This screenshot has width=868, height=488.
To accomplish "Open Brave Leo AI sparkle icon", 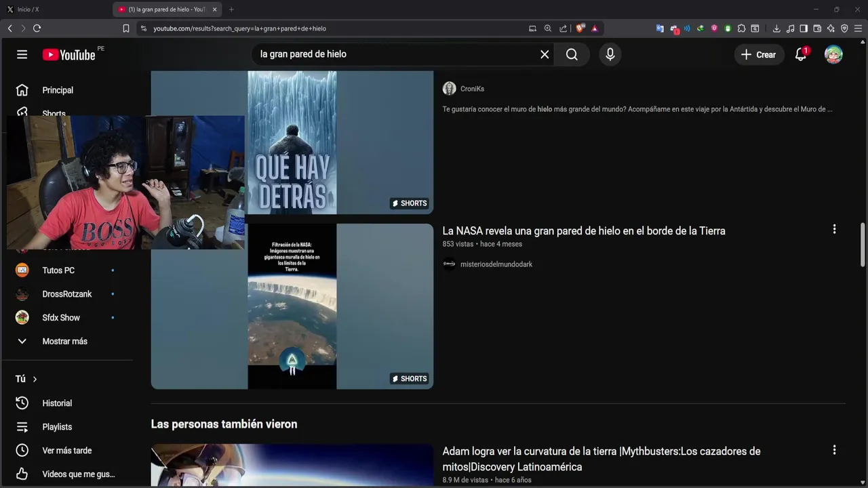I will [831, 28].
